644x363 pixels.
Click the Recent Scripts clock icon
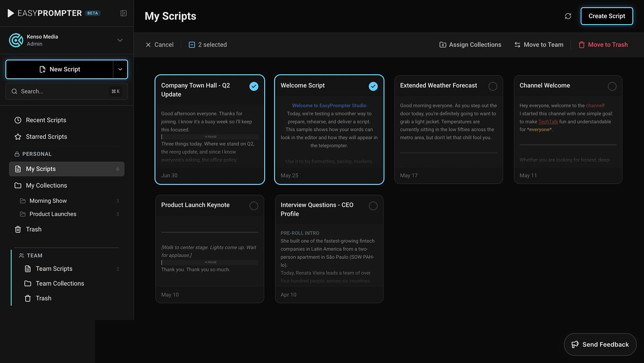[x=18, y=120]
